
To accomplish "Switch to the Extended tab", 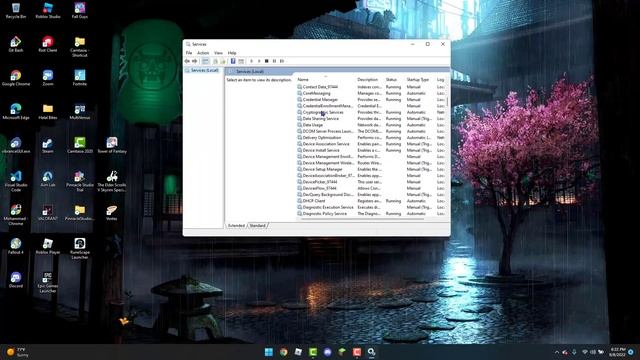I will coord(236,226).
